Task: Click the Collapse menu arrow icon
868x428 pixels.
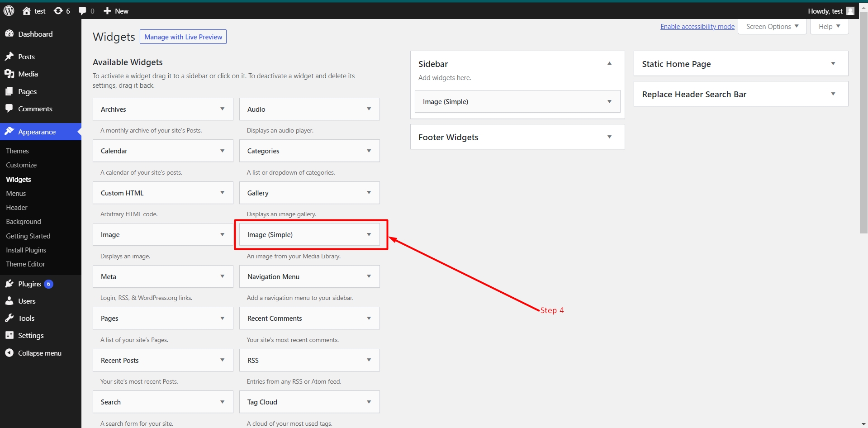Action: point(9,353)
